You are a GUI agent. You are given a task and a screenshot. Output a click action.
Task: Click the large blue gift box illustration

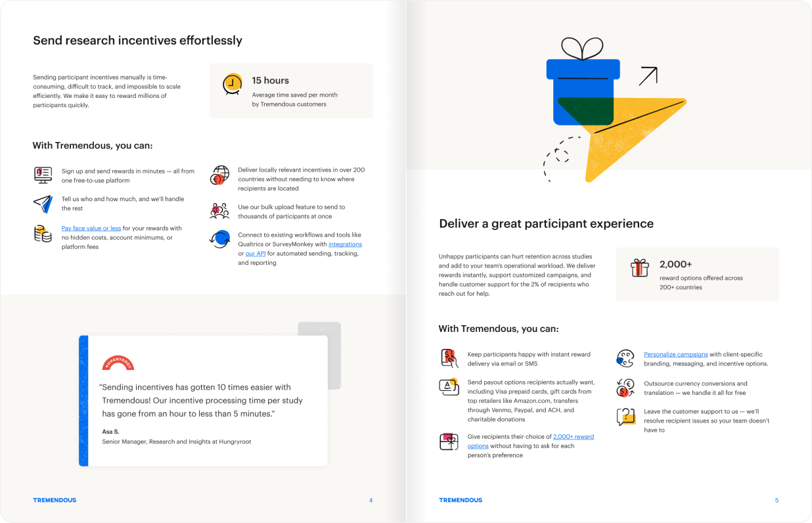point(583,82)
